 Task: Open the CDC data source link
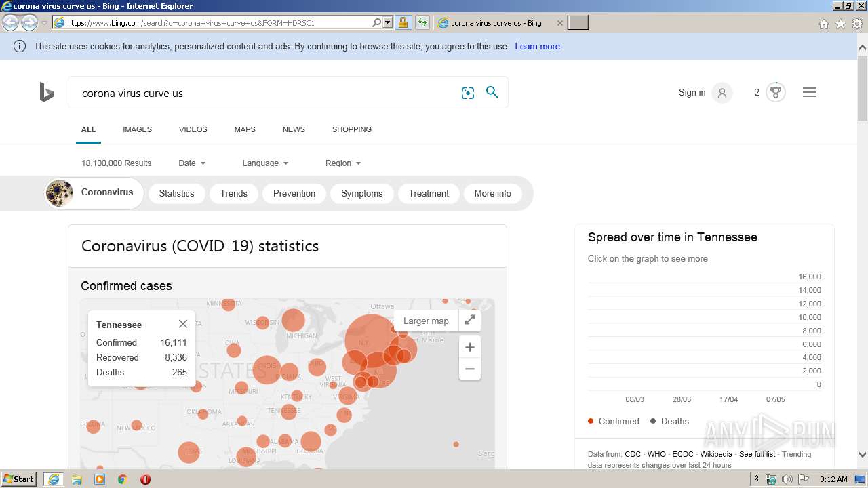click(x=633, y=454)
